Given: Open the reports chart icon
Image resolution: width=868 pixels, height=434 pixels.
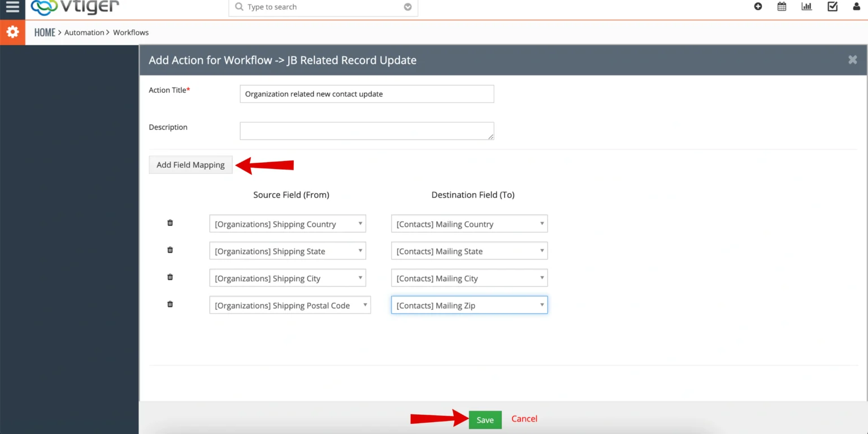Looking at the screenshot, I should point(806,6).
